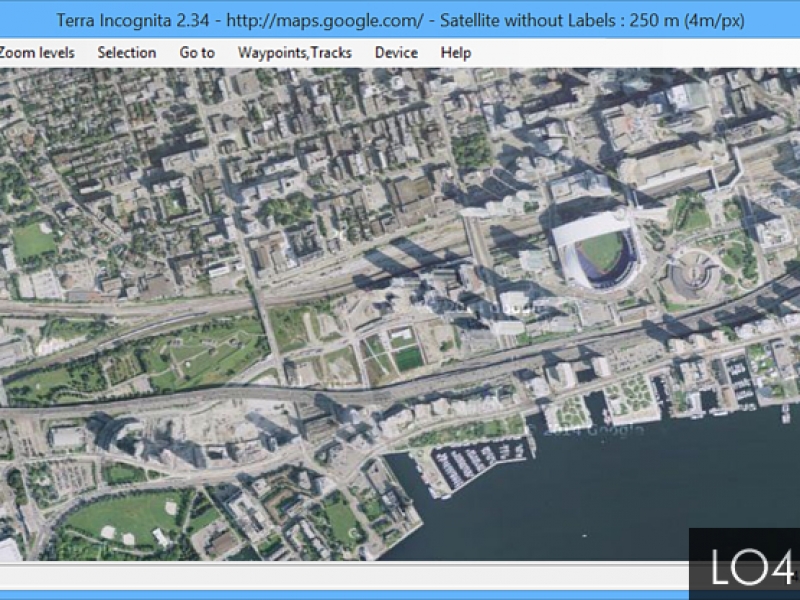Viewport: 800px width, 600px height.
Task: Open the Selection menu
Action: [126, 53]
